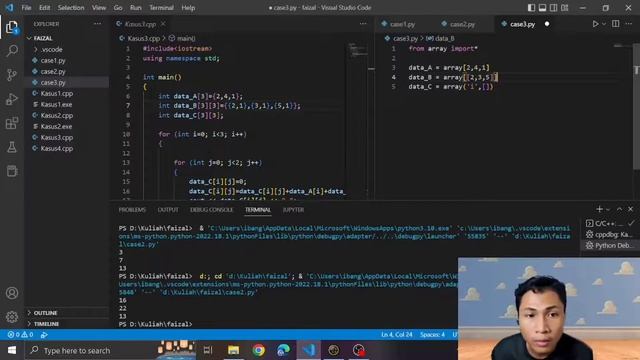Screen dimensions: 640x360
Task: Open More Actions for left editor group
Action: 363,24
